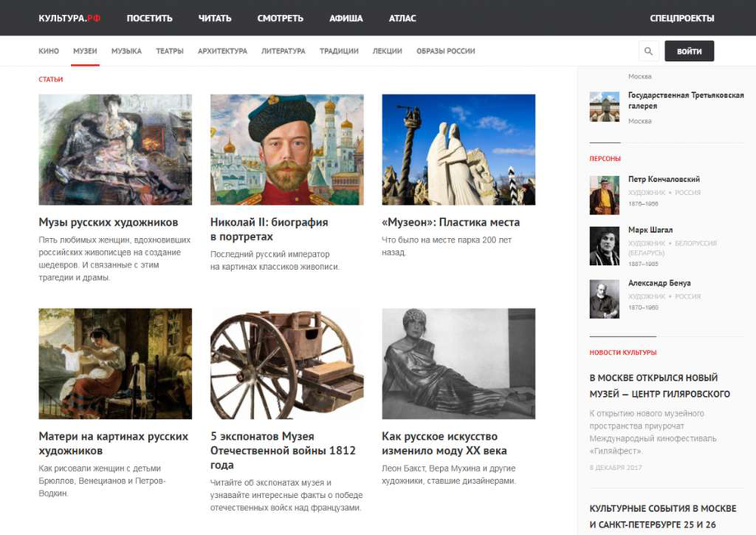Open the Музеон sculpture park thumbnail
The image size is (756, 535).
pyautogui.click(x=458, y=150)
